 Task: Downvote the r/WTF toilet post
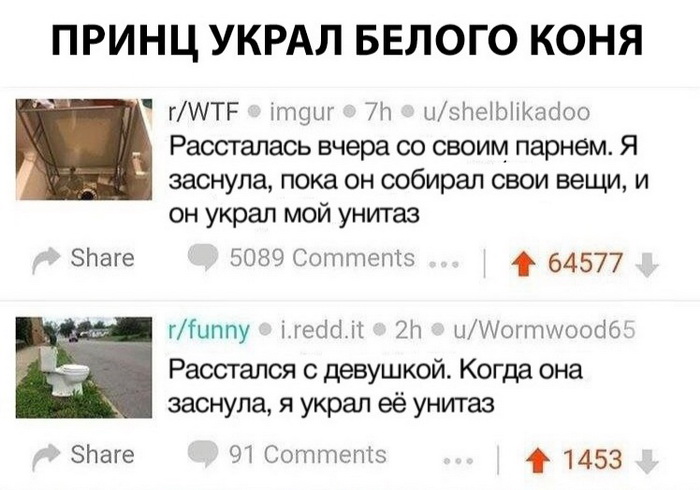(646, 264)
